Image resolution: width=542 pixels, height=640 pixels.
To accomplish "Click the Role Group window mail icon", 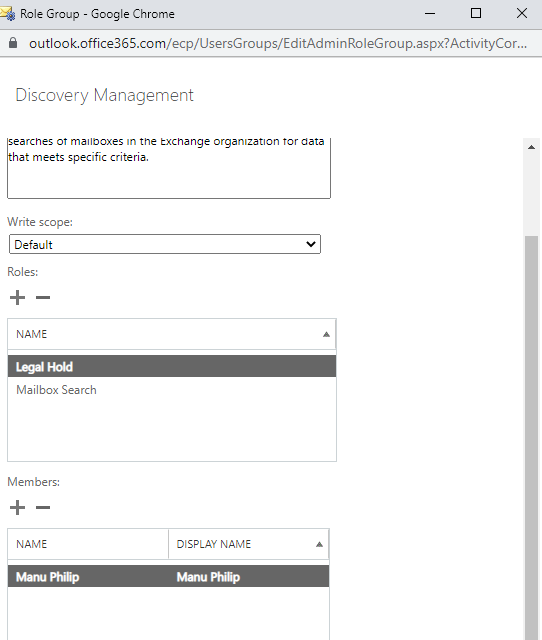I will tap(8, 13).
